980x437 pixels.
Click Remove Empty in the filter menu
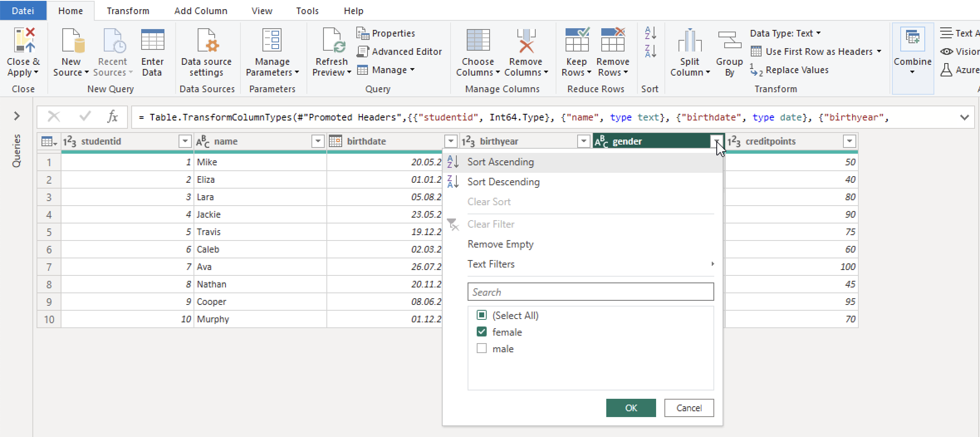click(x=500, y=244)
